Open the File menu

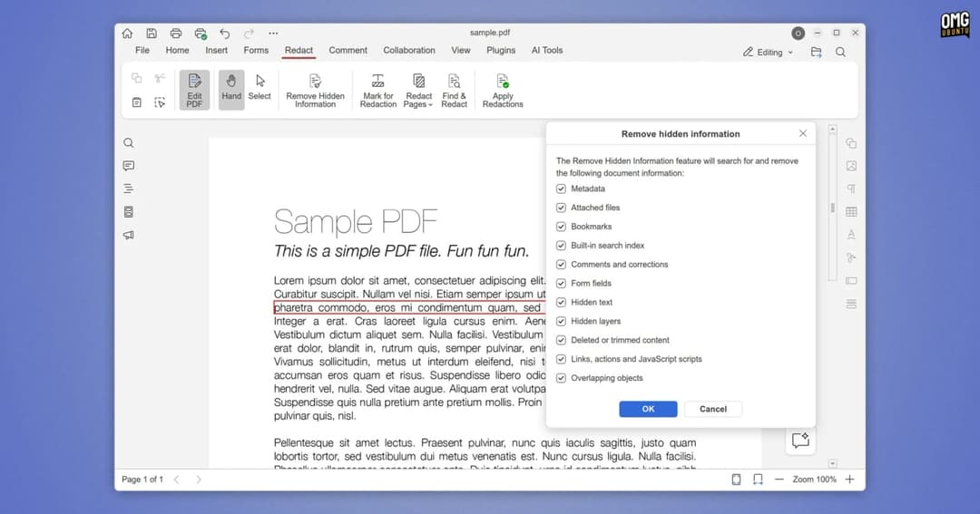[142, 50]
